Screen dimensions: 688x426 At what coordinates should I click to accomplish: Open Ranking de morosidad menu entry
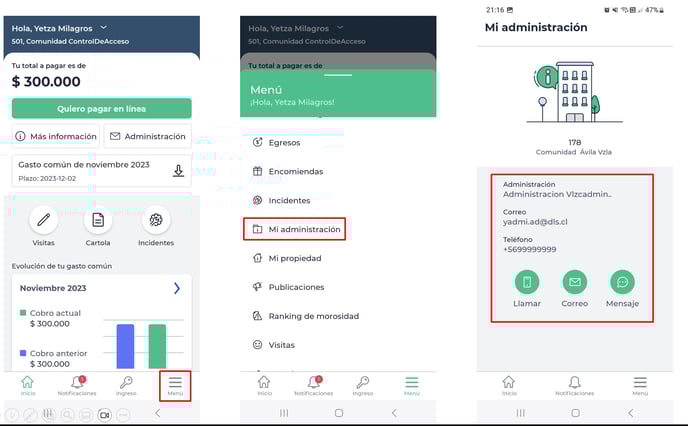tap(312, 316)
